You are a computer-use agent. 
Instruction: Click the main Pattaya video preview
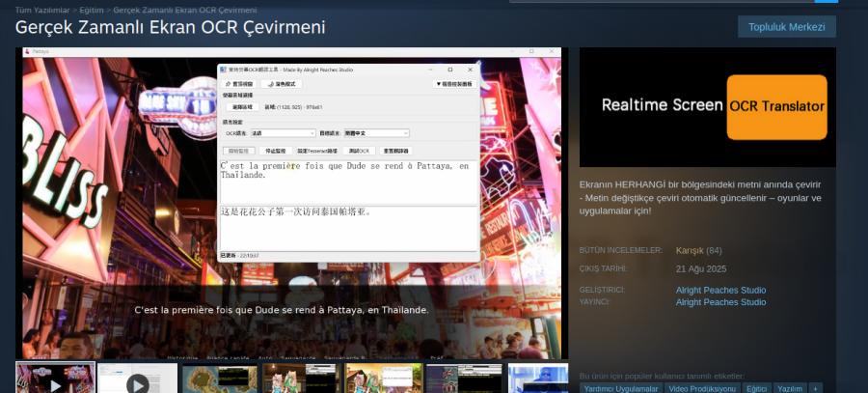click(291, 203)
